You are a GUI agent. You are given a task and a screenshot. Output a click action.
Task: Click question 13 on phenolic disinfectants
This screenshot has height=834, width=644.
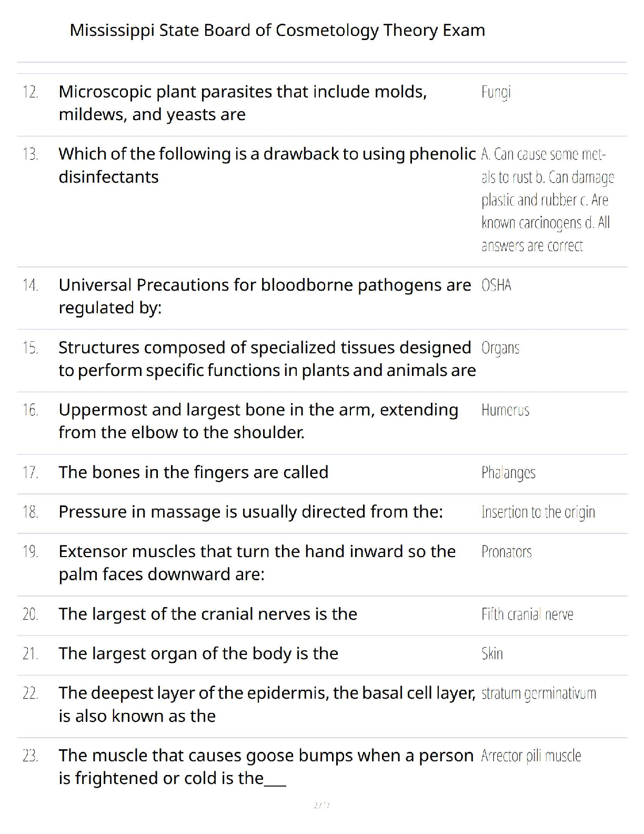(267, 165)
